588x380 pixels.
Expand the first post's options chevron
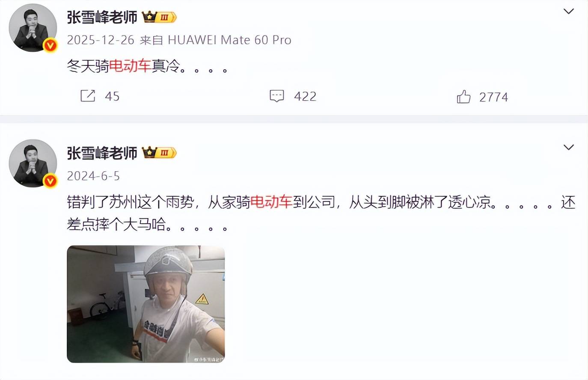point(568,12)
